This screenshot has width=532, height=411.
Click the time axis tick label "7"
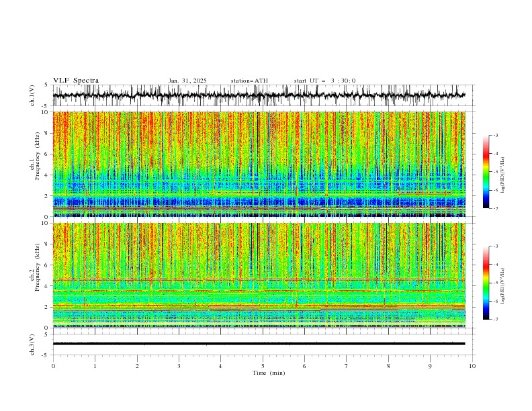click(347, 366)
